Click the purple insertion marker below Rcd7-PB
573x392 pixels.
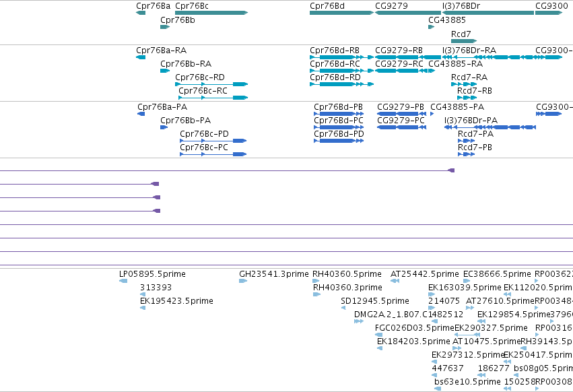click(451, 170)
